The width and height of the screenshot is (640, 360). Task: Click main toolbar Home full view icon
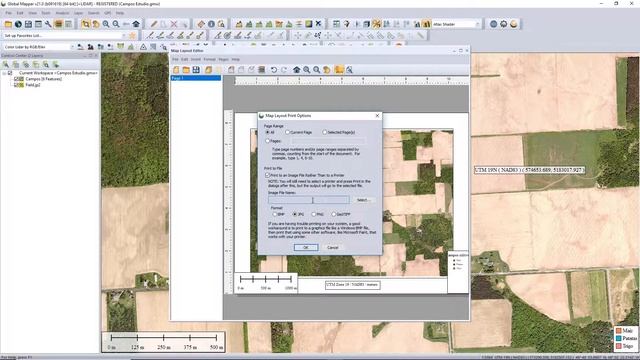pyautogui.click(x=136, y=24)
